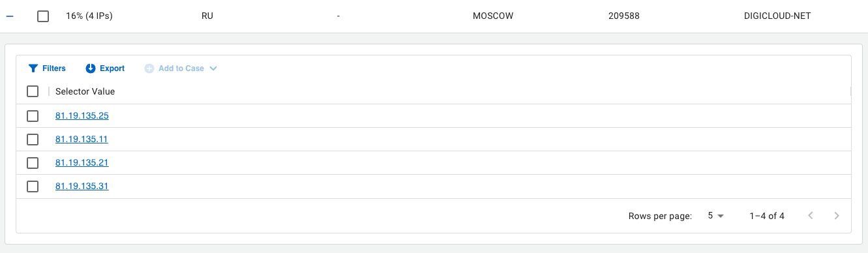Follow the 81.19.135.21 link
The image size is (868, 253).
82,163
